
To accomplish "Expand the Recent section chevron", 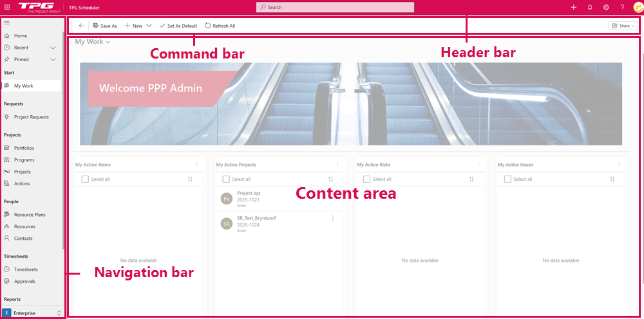I will tap(53, 48).
